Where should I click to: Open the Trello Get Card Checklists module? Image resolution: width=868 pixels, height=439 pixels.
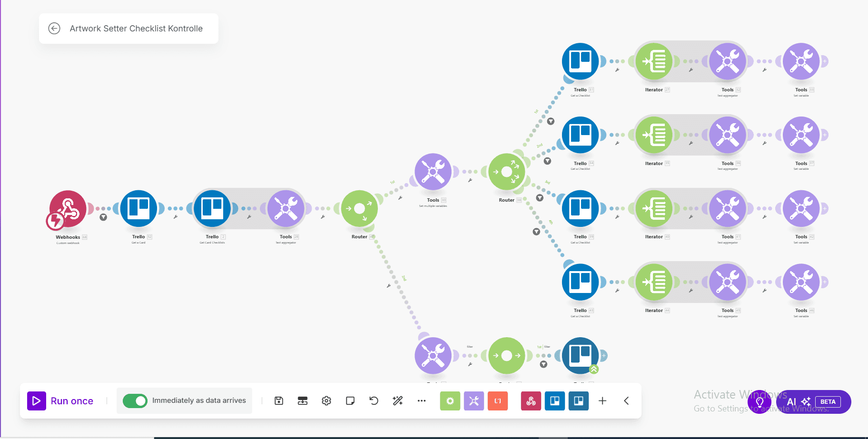[212, 209]
